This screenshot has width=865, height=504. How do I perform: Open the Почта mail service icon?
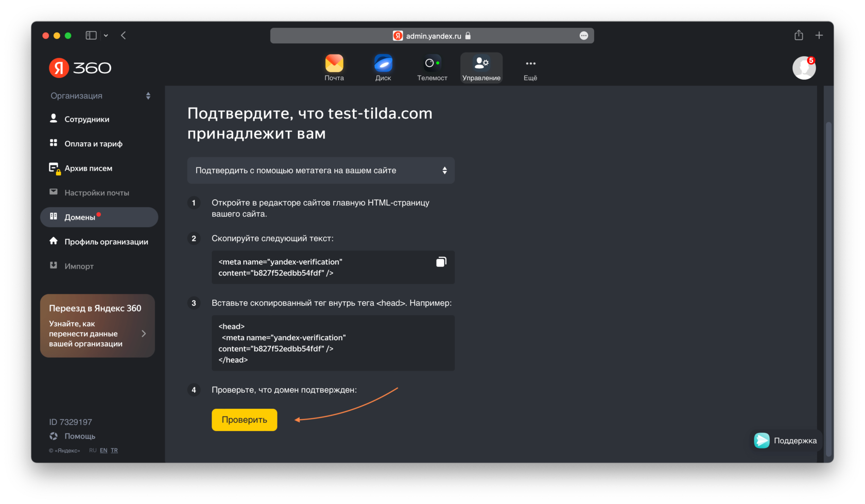334,67
